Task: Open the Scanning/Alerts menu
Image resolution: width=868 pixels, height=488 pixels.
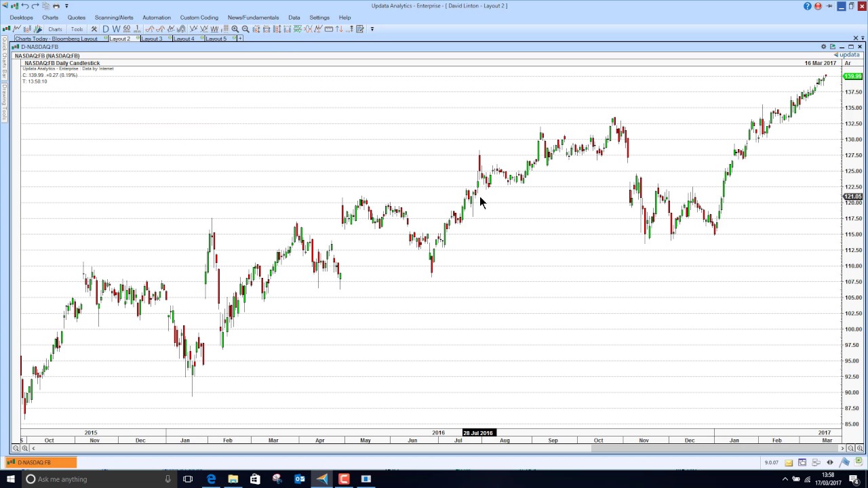Action: [114, 18]
